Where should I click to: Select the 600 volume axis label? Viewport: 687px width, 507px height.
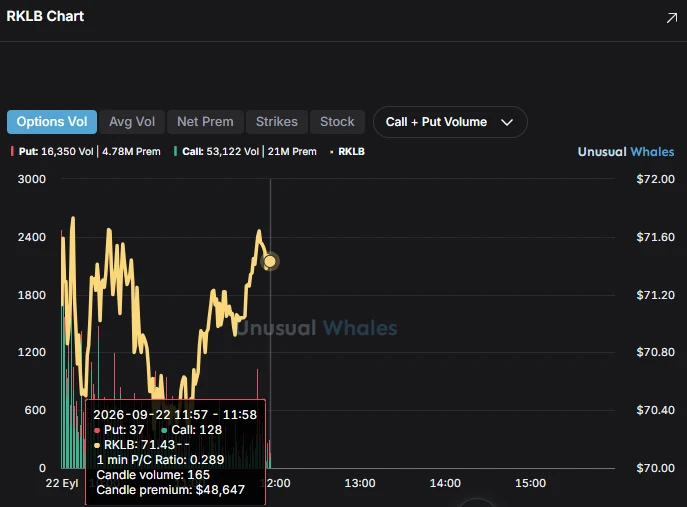coord(35,410)
